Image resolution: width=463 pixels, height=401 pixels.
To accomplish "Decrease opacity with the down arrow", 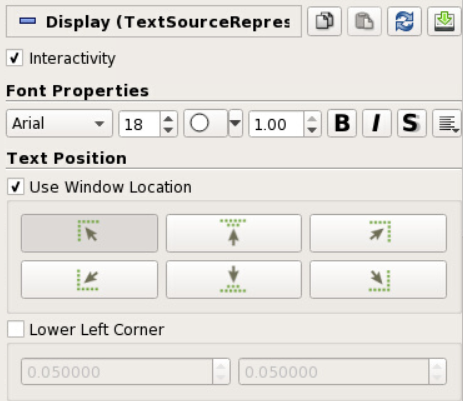I will (x=312, y=130).
